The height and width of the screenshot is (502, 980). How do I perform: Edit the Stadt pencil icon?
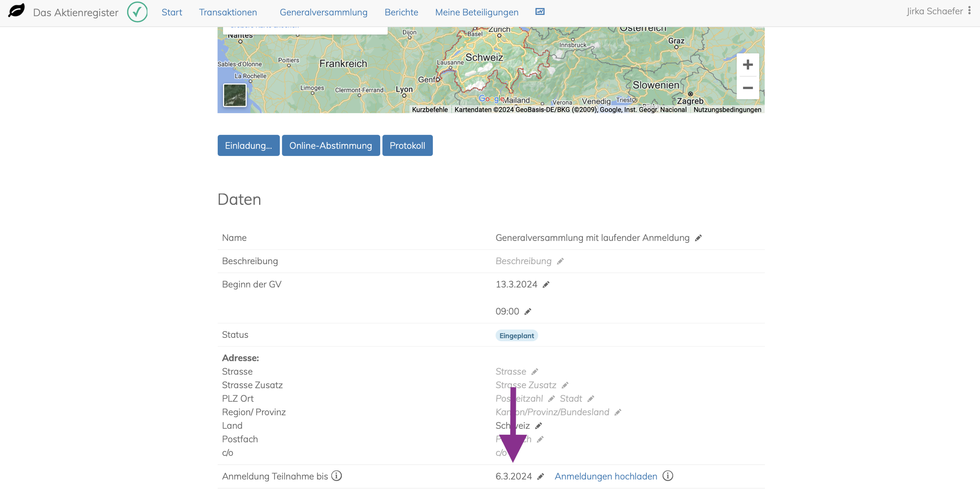click(x=591, y=399)
